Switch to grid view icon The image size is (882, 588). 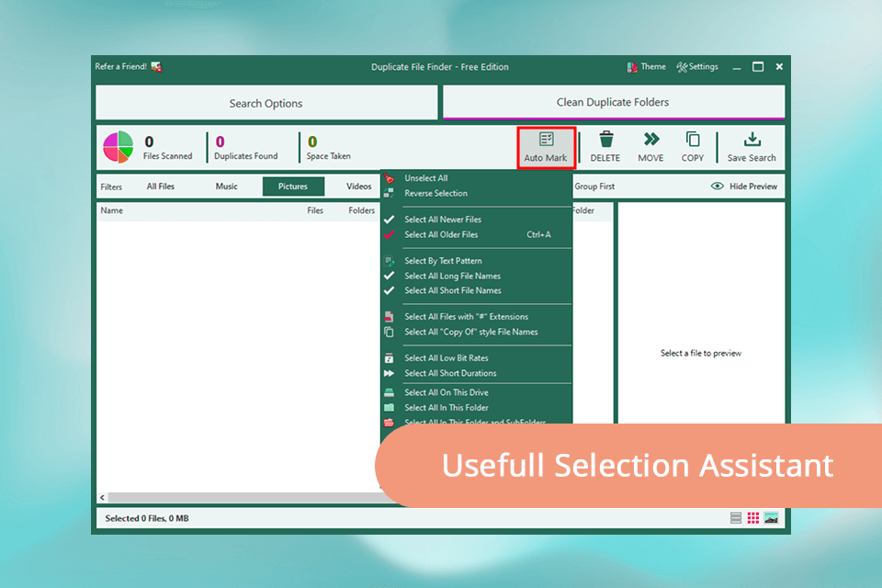pyautogui.click(x=753, y=518)
